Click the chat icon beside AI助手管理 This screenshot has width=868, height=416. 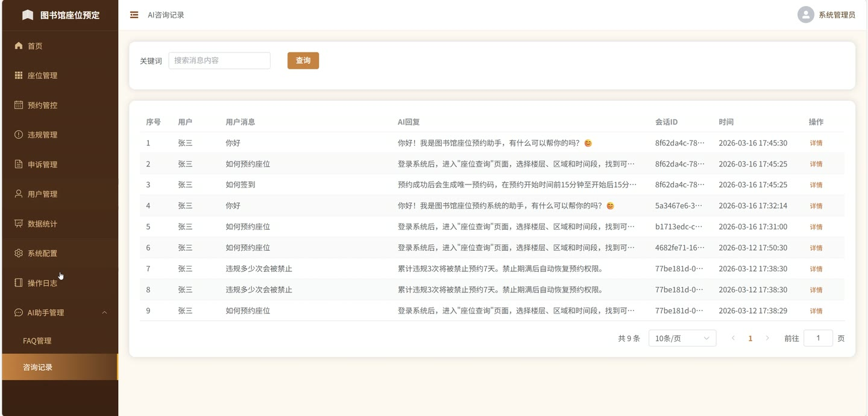pyautogui.click(x=18, y=312)
